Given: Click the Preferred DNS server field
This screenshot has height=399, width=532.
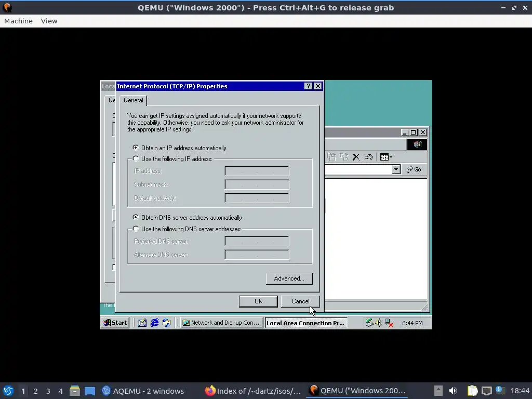Looking at the screenshot, I should (257, 241).
